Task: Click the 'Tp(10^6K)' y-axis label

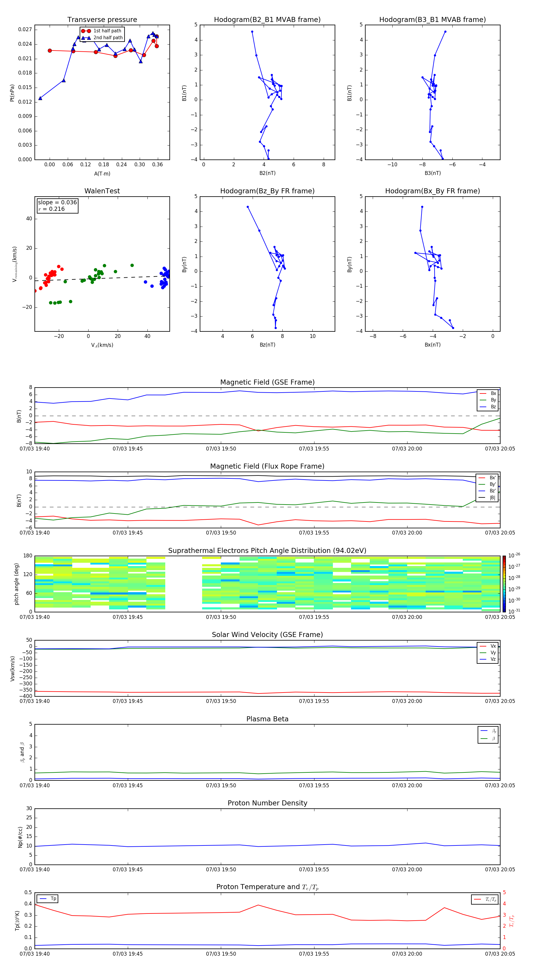Action: tap(17, 921)
